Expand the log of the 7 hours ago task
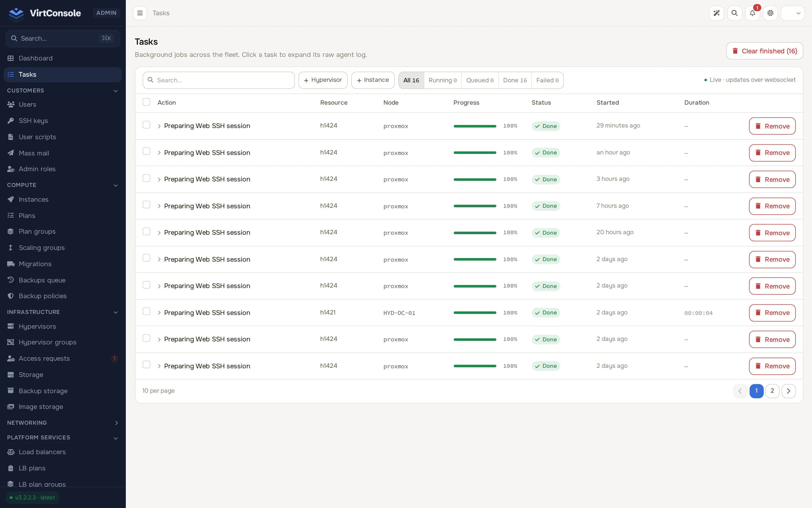Image resolution: width=812 pixels, height=508 pixels. (159, 206)
